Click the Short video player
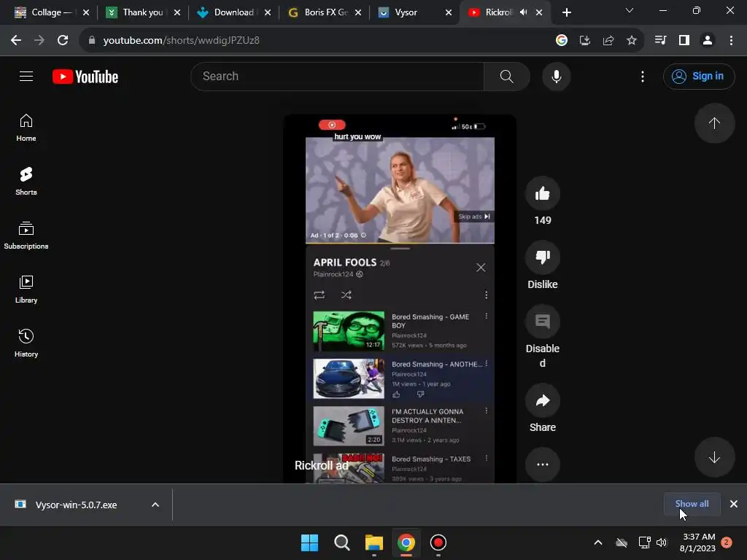 click(x=400, y=299)
